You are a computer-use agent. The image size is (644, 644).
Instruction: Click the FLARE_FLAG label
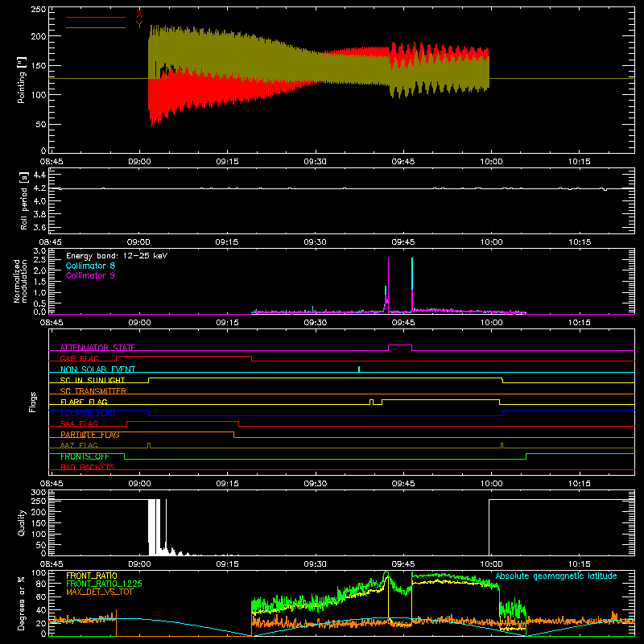[84, 402]
